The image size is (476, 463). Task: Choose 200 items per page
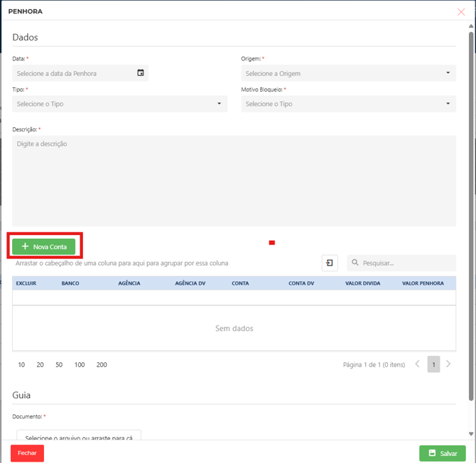coord(102,364)
